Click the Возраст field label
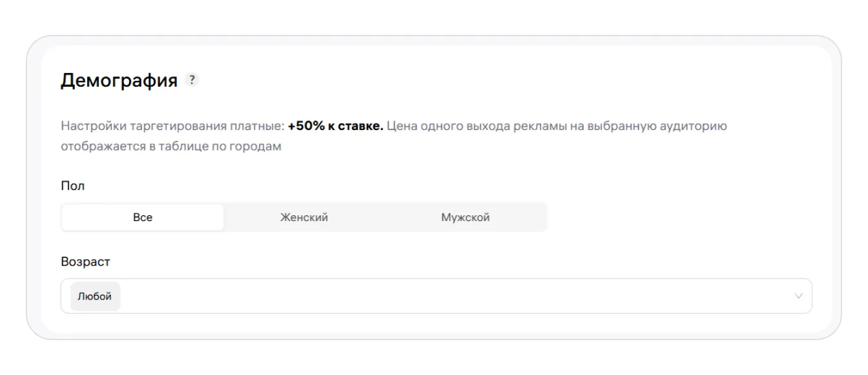This screenshot has width=868, height=375. [85, 262]
